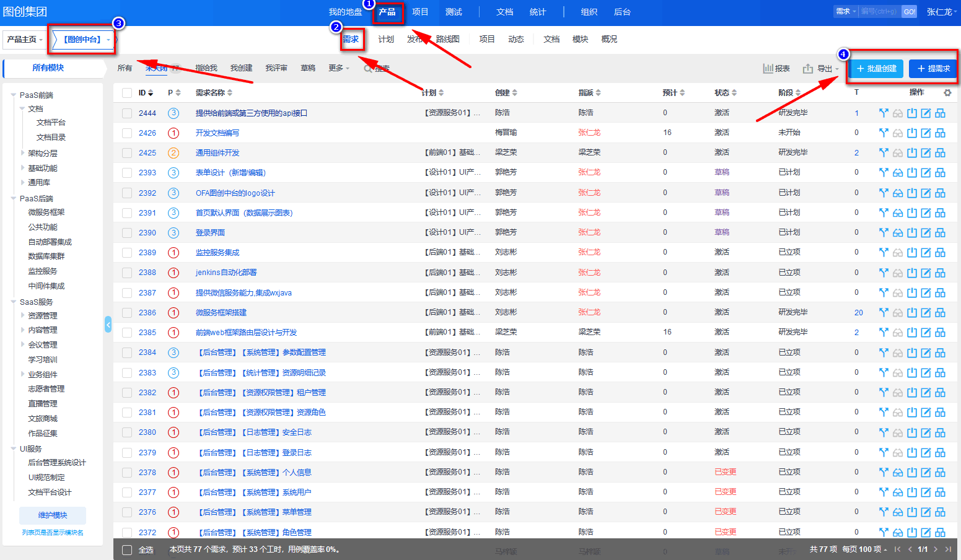The width and height of the screenshot is (961, 560).
Task: Open the 更多 filter dropdown
Action: tap(339, 68)
